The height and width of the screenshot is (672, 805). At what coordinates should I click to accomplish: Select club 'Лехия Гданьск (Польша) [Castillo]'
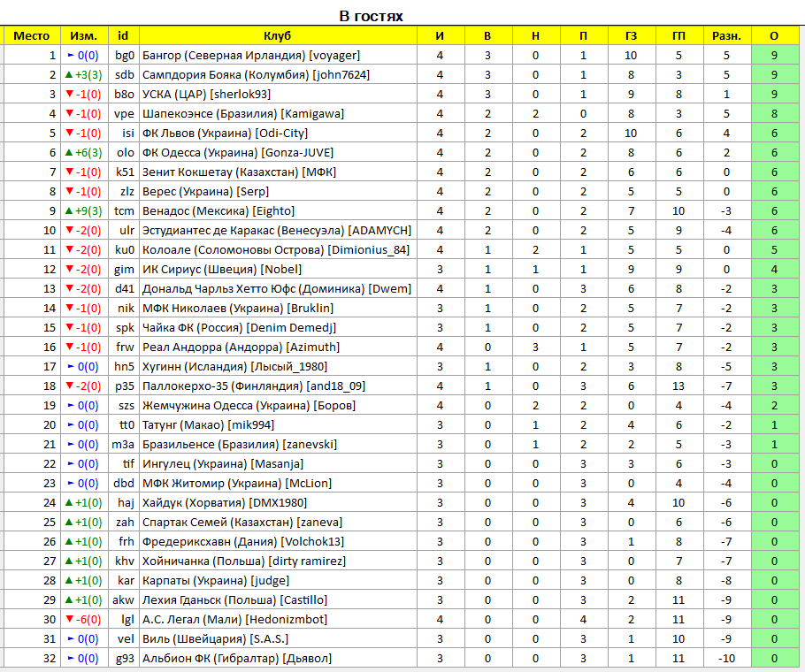point(234,600)
